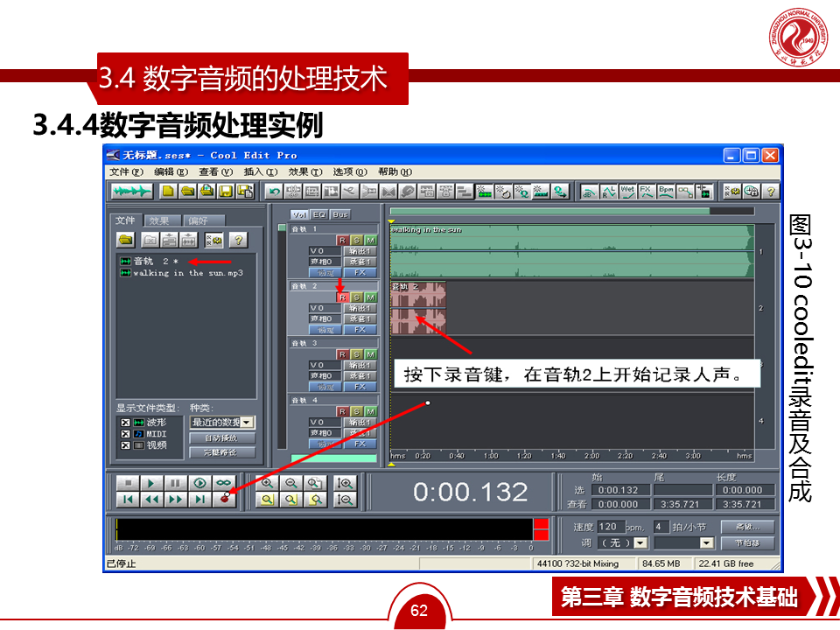
Task: Click the rewind transport button
Action: coord(151,500)
